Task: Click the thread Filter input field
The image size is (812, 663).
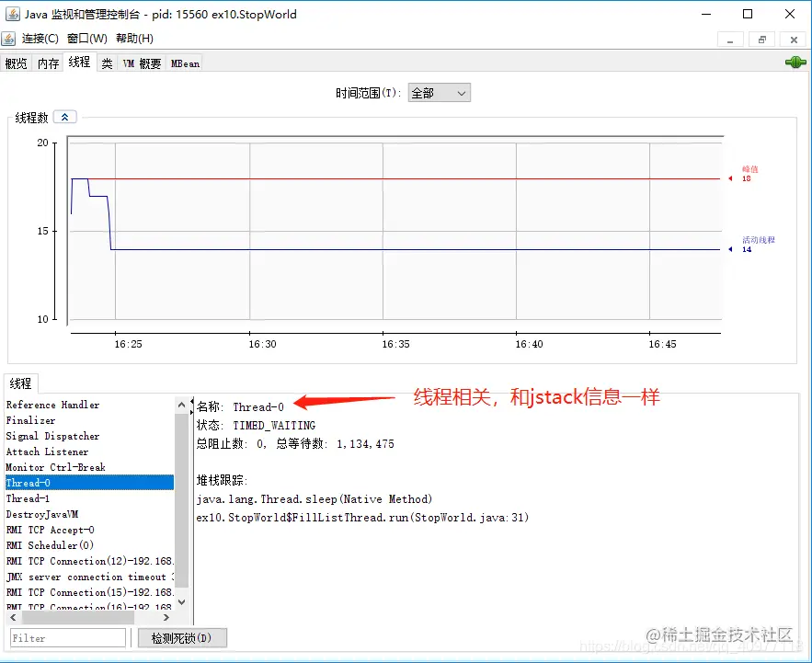Action: (x=68, y=638)
